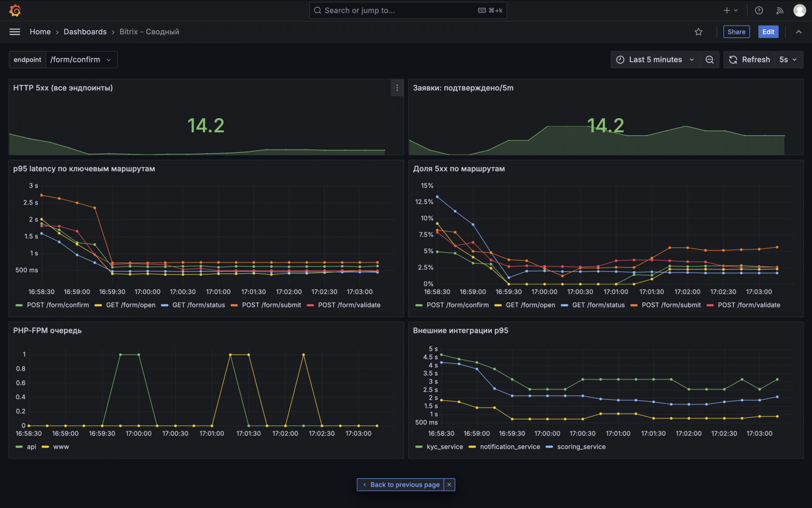Star this dashboard as favorite

(699, 32)
